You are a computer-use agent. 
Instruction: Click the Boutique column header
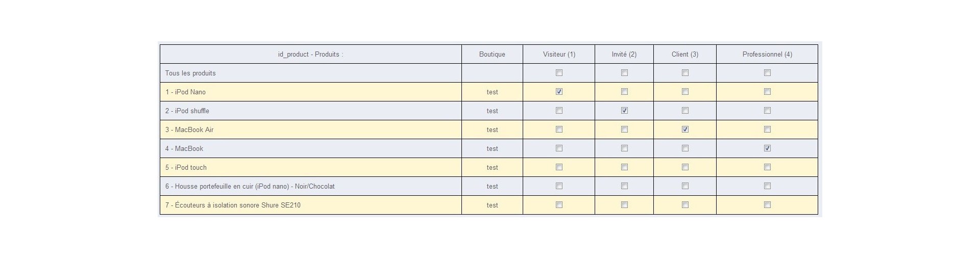[x=492, y=55]
